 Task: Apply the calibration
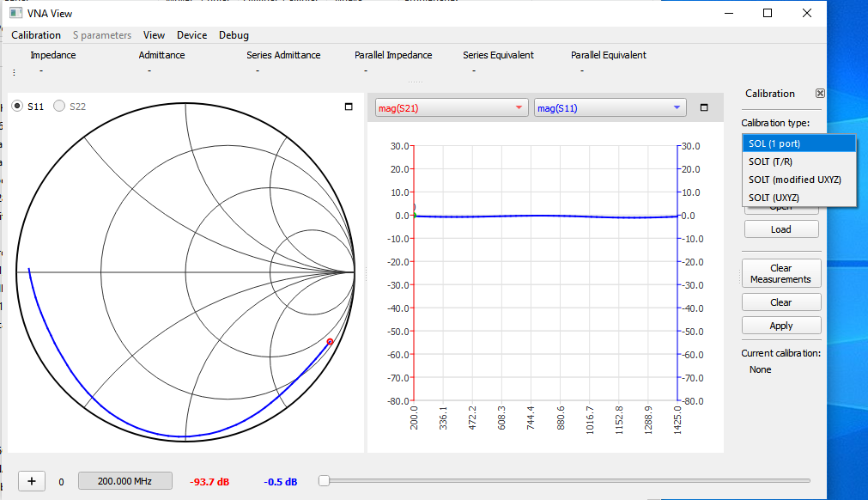781,326
